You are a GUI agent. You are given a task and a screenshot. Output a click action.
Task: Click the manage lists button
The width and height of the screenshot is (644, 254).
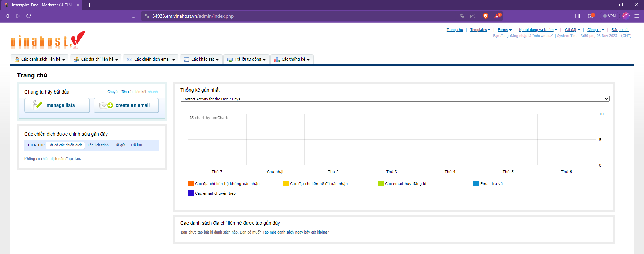tap(57, 105)
